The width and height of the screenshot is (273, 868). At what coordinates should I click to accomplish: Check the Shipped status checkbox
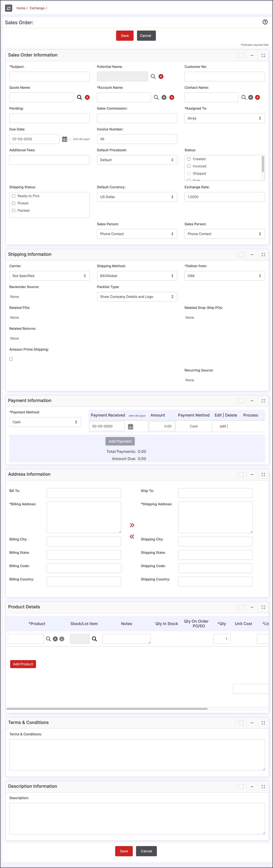tap(189, 173)
